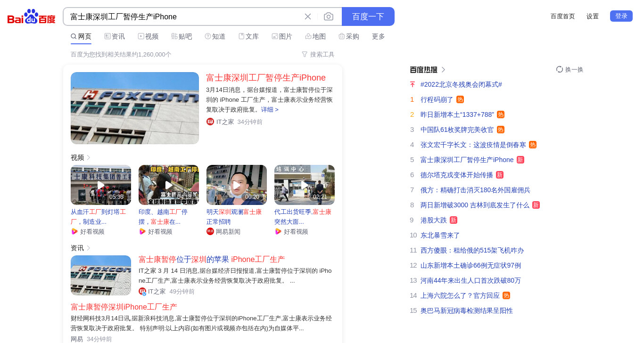Click the pinned top arrow icon
Screen dimensions: 644x343
pyautogui.click(x=412, y=84)
